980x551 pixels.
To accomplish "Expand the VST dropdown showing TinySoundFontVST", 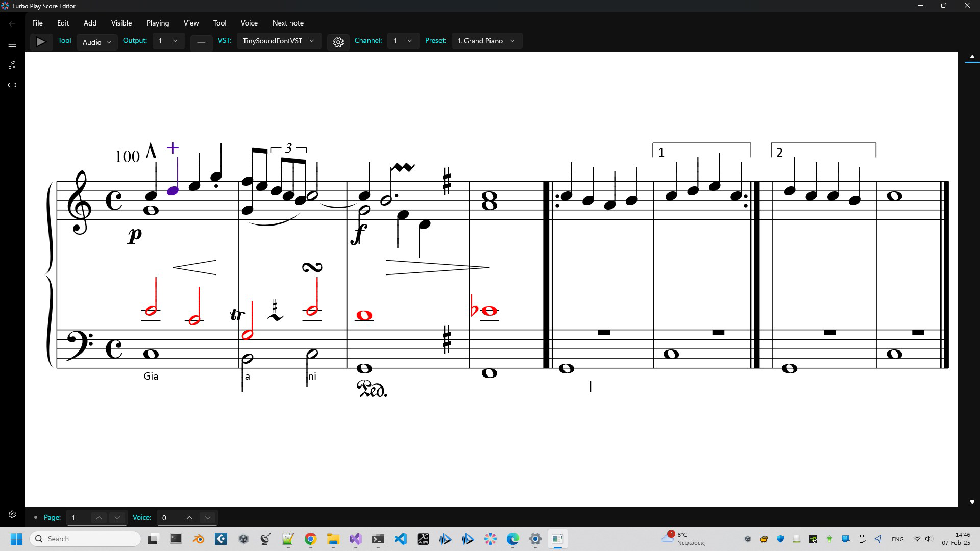I will point(279,41).
